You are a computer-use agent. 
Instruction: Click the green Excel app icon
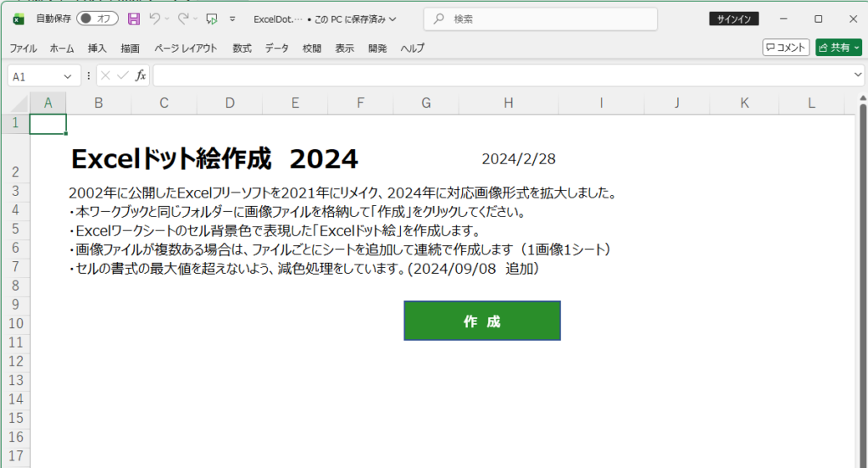(19, 19)
